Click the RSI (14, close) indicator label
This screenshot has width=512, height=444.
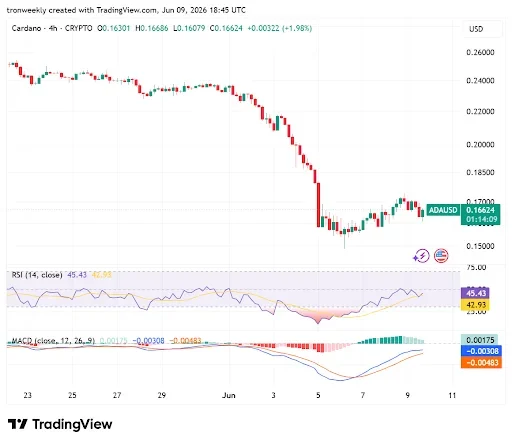(x=37, y=275)
